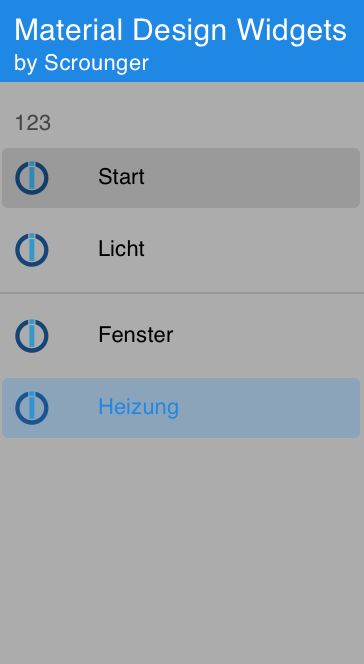Select the Start navigation item
Viewport: 364px width, 664px height.
click(x=181, y=178)
